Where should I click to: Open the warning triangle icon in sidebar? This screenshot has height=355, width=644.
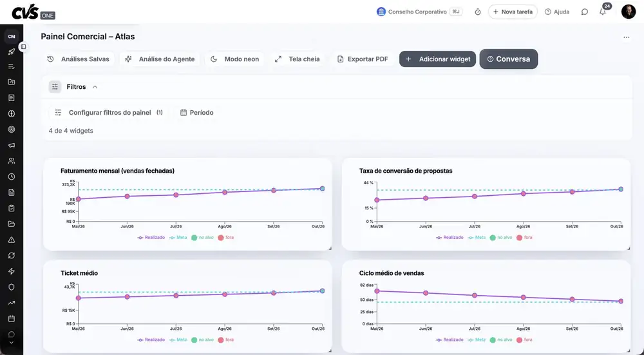pyautogui.click(x=12, y=240)
